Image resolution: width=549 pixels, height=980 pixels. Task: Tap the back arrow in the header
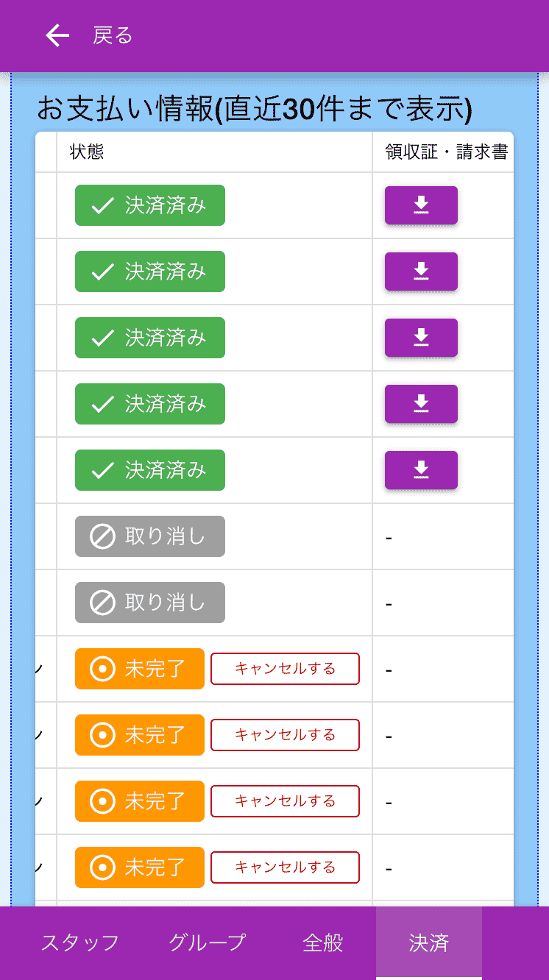coord(57,35)
